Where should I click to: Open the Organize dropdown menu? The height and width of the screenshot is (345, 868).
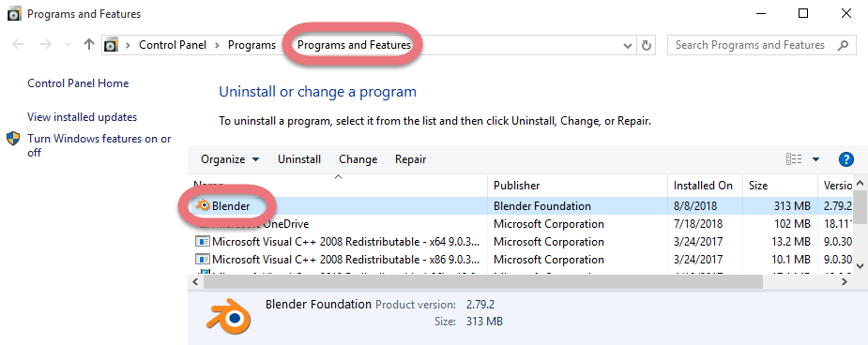[x=230, y=159]
